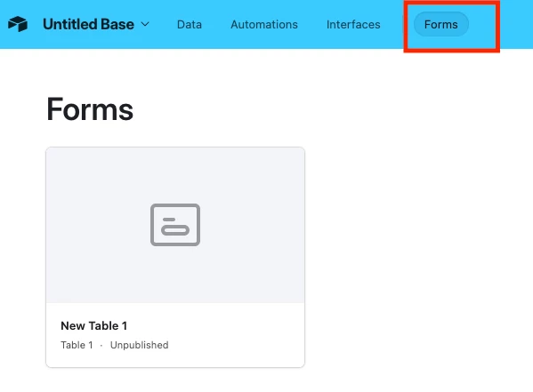Click white space between heading and form card

click(x=175, y=135)
